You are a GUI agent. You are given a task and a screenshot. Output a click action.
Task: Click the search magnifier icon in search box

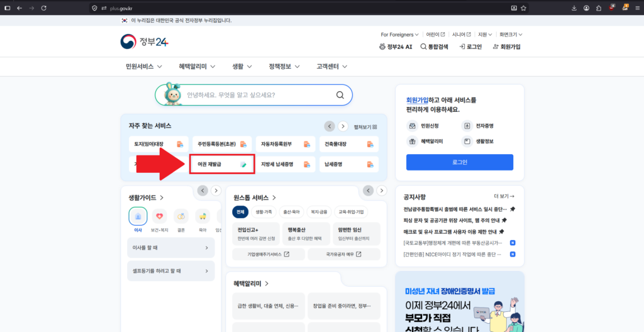340,95
